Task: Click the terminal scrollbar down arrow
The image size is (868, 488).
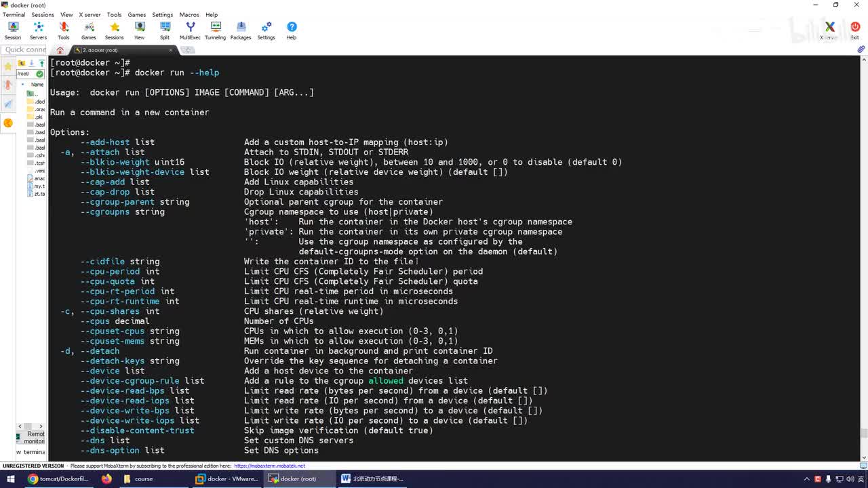Action: 863,457
